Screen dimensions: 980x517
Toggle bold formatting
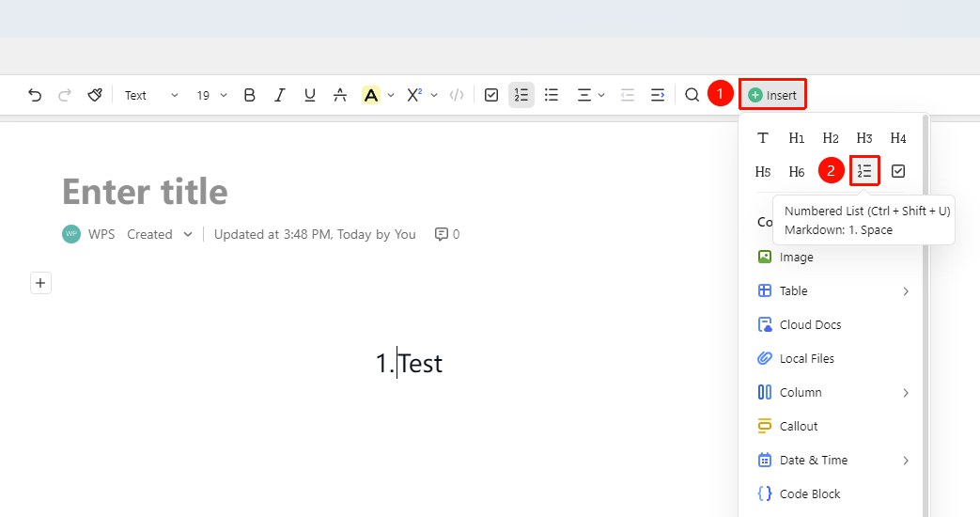pyautogui.click(x=249, y=95)
